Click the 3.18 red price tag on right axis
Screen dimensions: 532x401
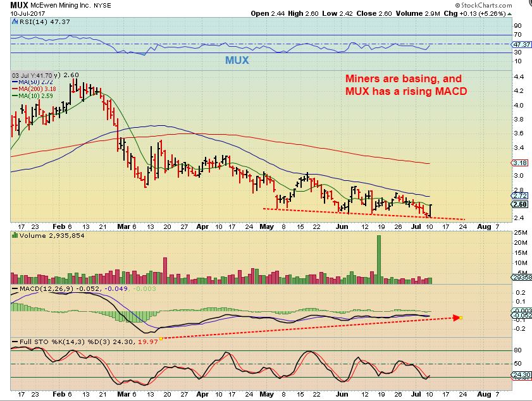click(x=519, y=163)
